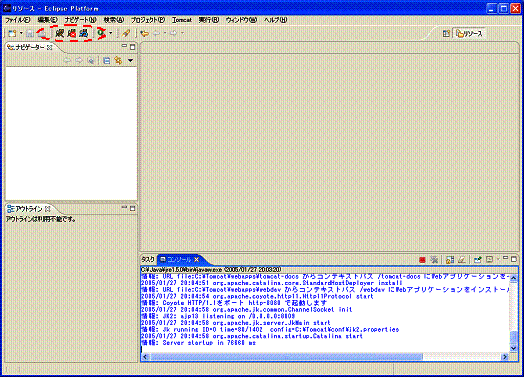Screen dimensions: 526x378
Task: Click the green Run icon in toolbar
Action: [101, 33]
